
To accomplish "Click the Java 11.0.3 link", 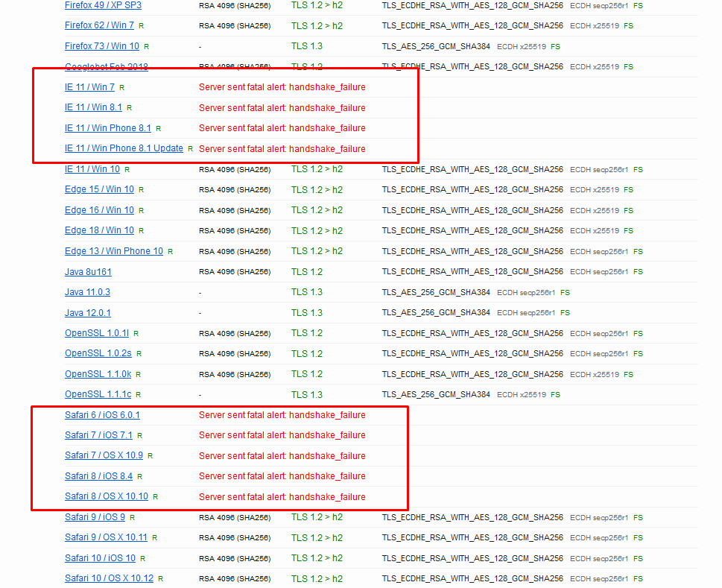I will tap(87, 292).
